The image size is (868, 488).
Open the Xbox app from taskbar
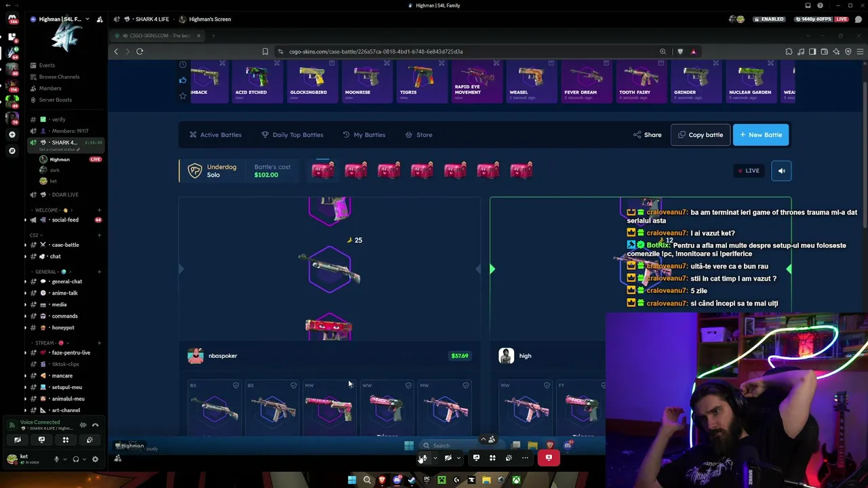pos(516,481)
